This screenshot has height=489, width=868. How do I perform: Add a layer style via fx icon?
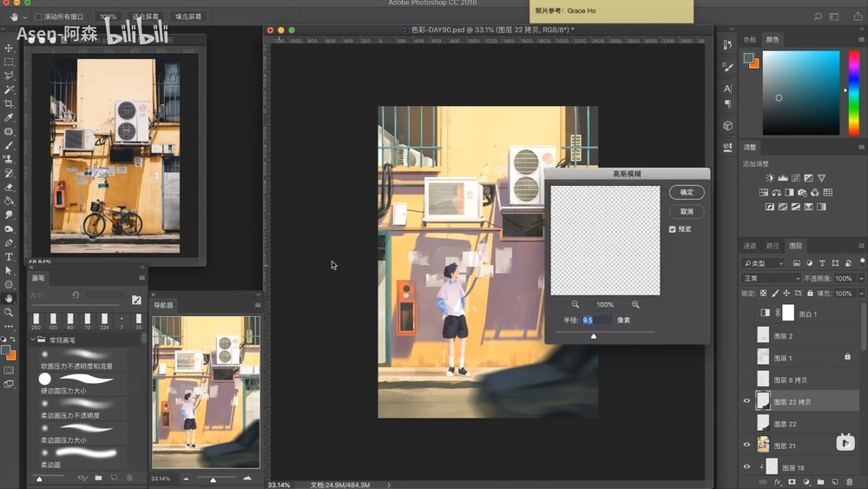pyautogui.click(x=778, y=481)
